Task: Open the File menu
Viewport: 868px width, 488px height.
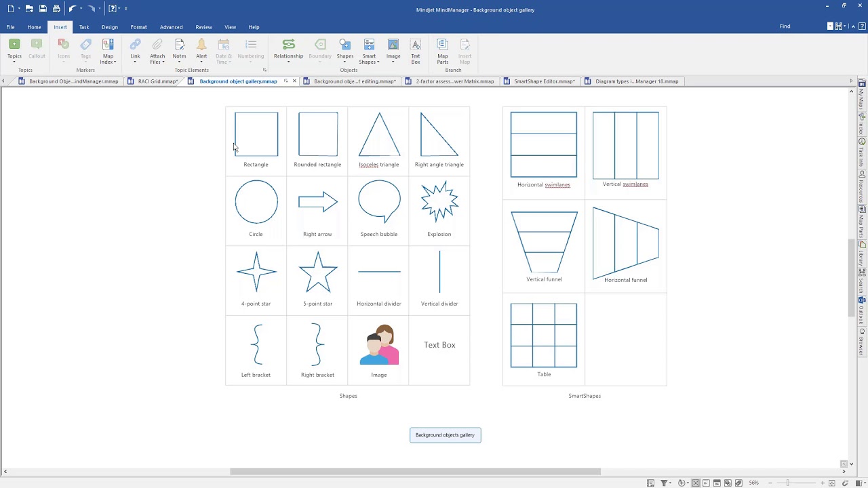Action: pos(10,27)
